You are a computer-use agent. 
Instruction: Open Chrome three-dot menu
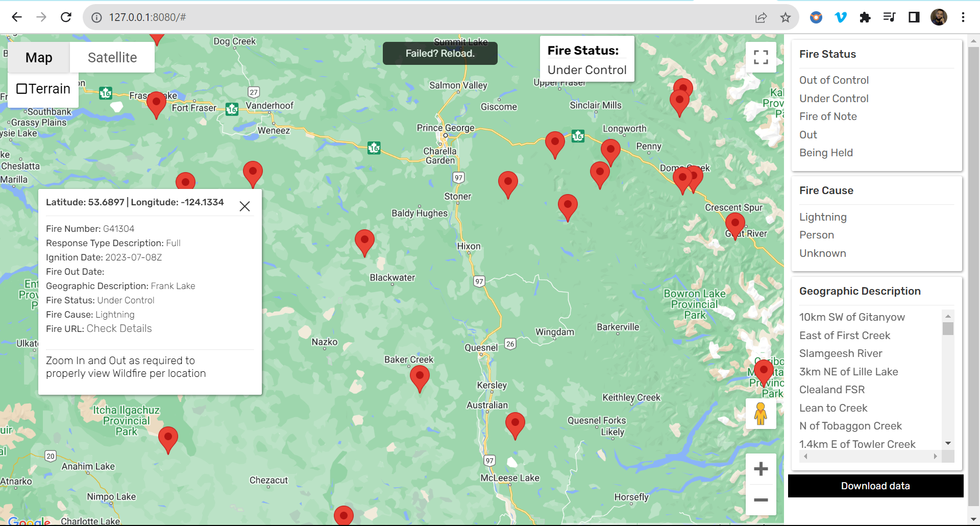[963, 17]
